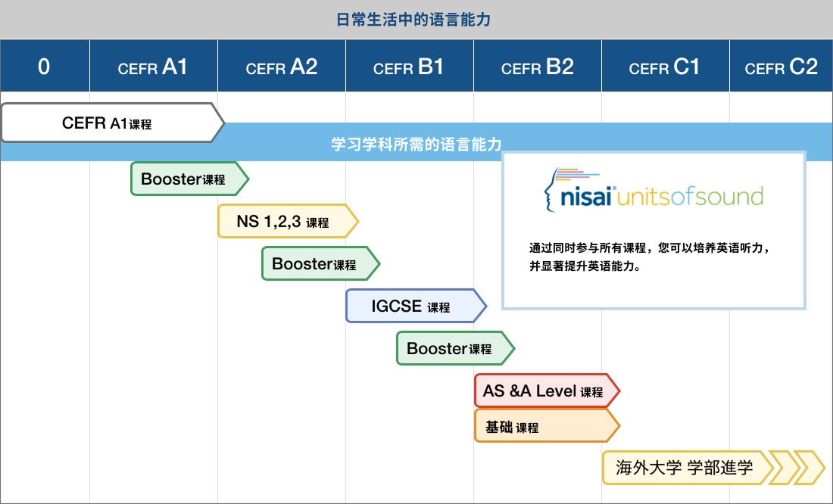
Task: Select the 海外大学 学部進学 arrow box
Action: click(x=684, y=468)
